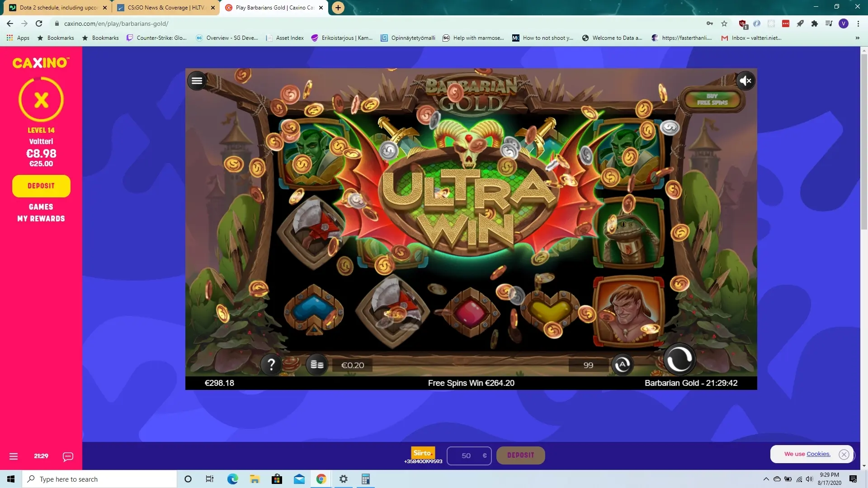Toggle the autoplay button
The image size is (868, 488).
click(x=622, y=364)
